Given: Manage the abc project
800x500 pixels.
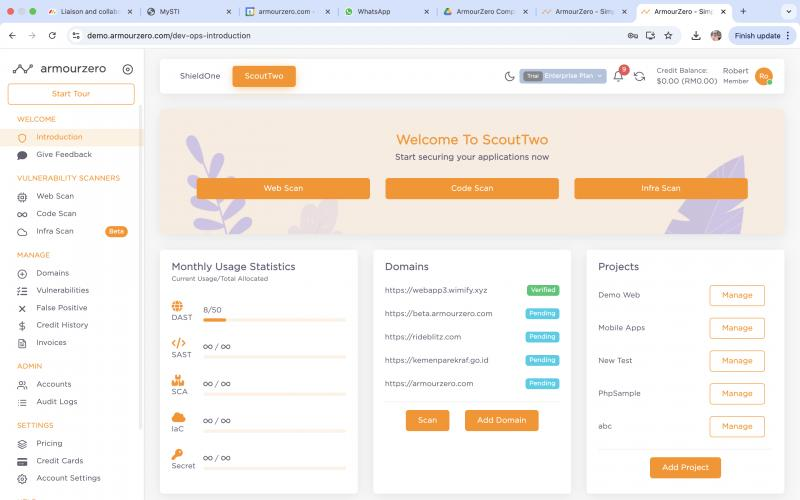Looking at the screenshot, I should (737, 427).
